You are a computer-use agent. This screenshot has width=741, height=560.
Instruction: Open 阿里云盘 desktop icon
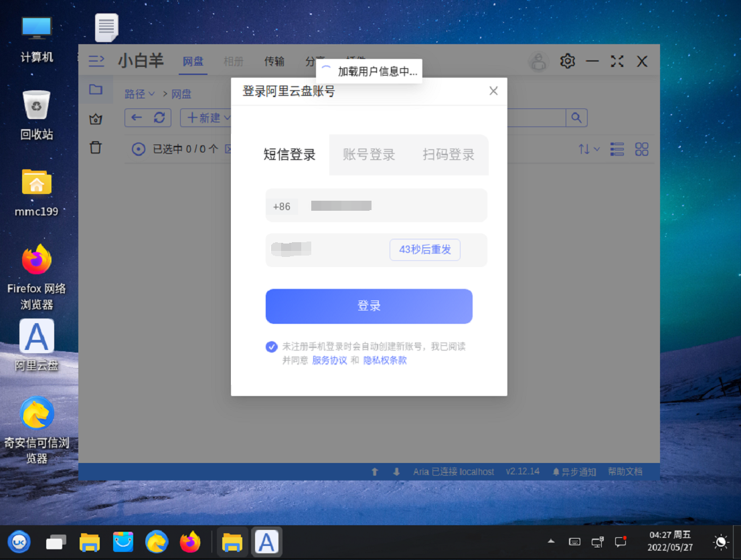click(36, 346)
